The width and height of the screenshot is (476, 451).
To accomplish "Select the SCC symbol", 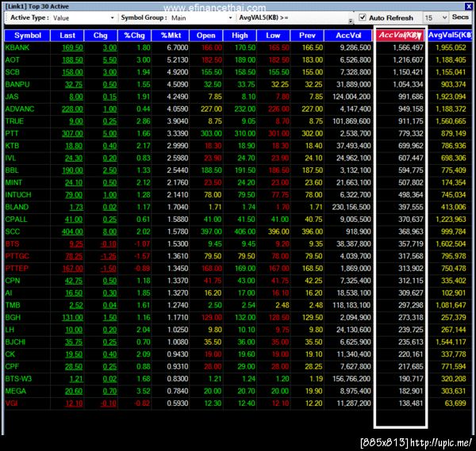I will 13,231.
